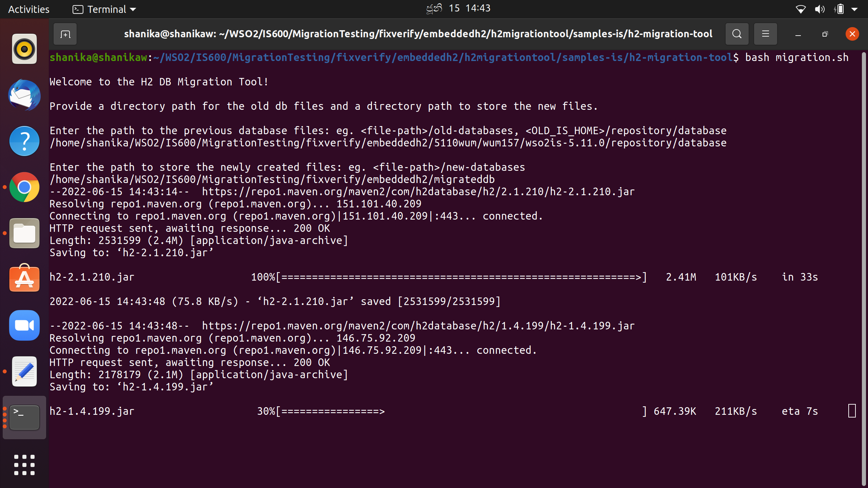Select the running Terminal in the dock

click(x=24, y=417)
